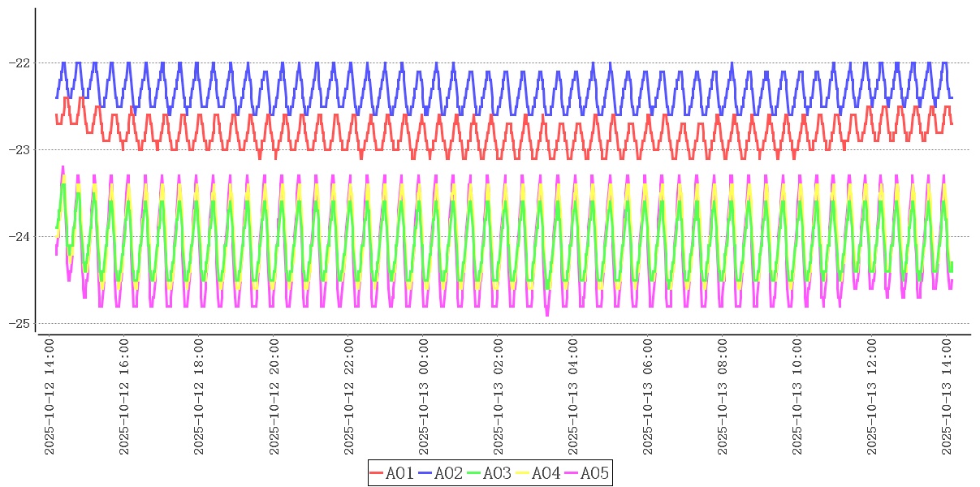Screen dimensions: 980x487
Task: Select the 2025-10-12 16:00 time tick label
Action: (124, 397)
